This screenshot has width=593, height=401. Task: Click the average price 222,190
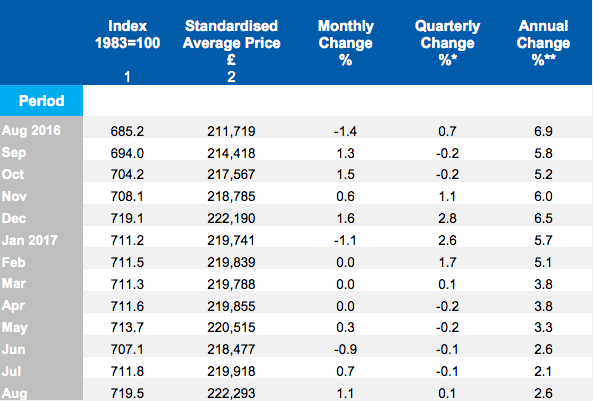tap(231, 218)
